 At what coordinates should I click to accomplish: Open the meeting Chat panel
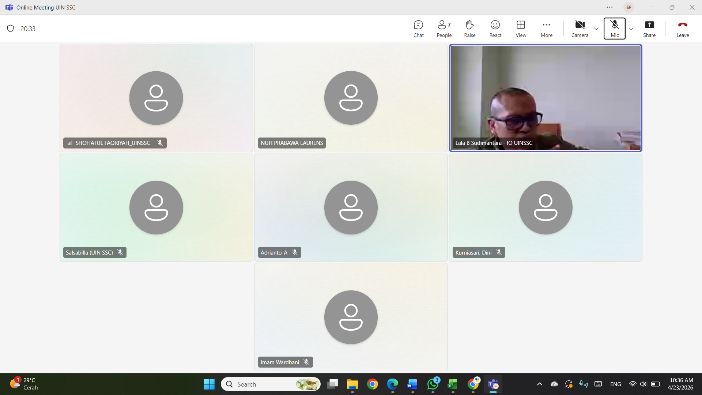tap(418, 28)
